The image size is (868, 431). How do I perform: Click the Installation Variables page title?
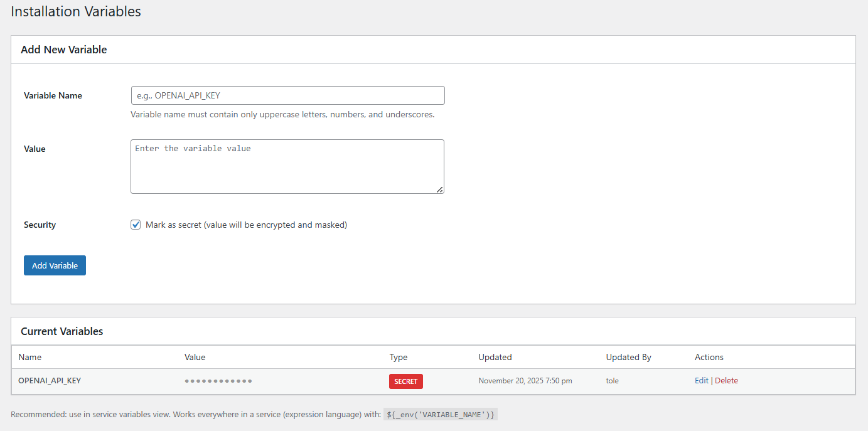coord(76,11)
